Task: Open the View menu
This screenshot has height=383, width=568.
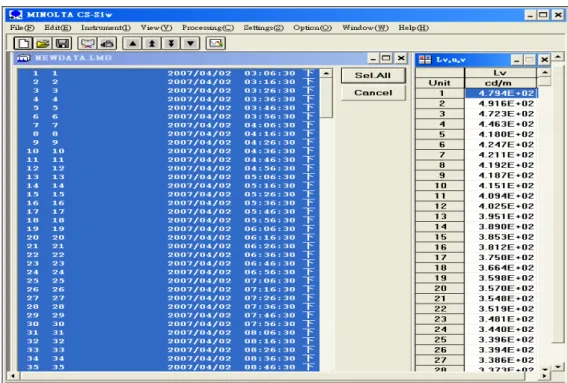Action: tap(156, 28)
